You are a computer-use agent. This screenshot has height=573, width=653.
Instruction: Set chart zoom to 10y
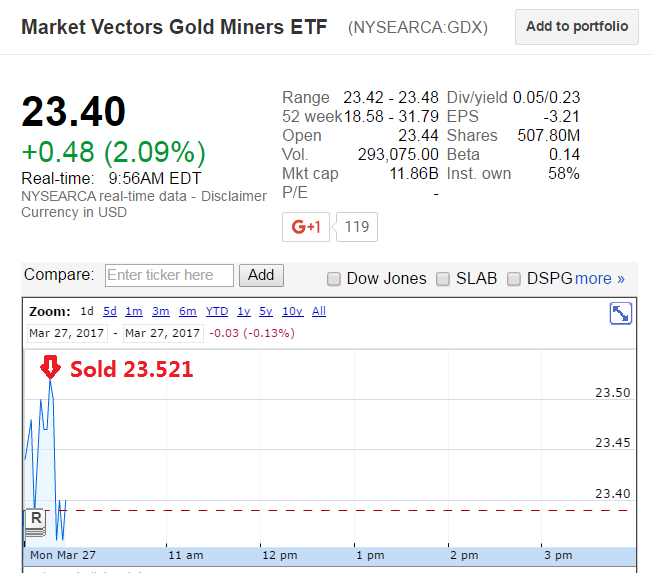[292, 312]
